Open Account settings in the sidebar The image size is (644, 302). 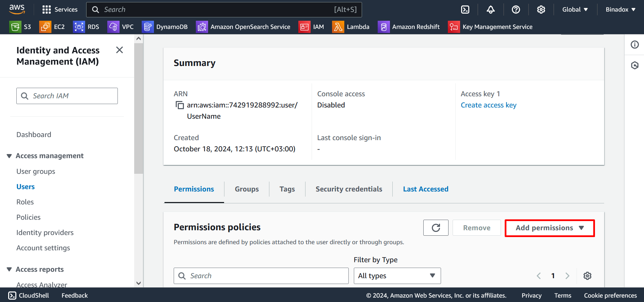click(43, 248)
